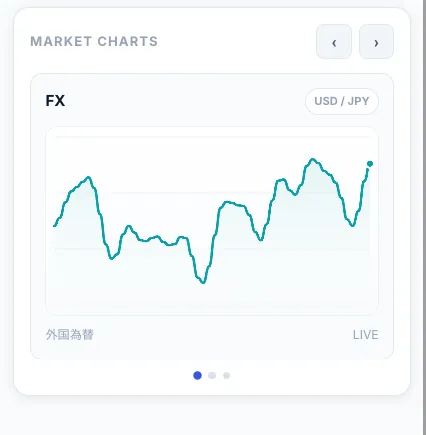Click the highest peak of the line
The height and width of the screenshot is (435, 426).
[x=312, y=160]
